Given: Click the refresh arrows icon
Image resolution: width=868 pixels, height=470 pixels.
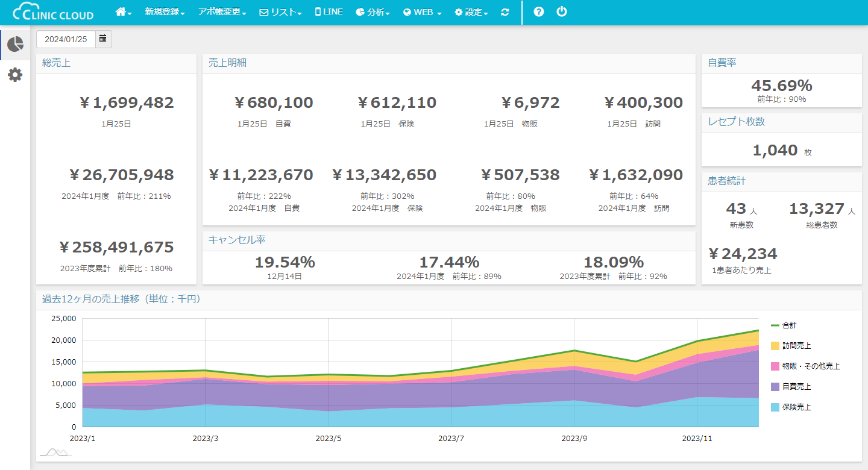Looking at the screenshot, I should pos(505,12).
